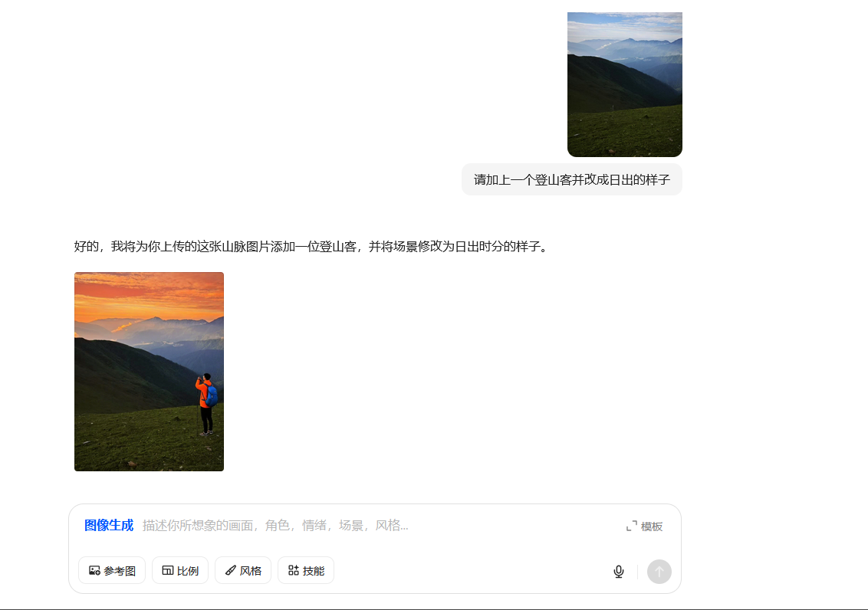Click the aspect ratio icon in 比例
Viewport: 868px width, 610px height.
(167, 570)
